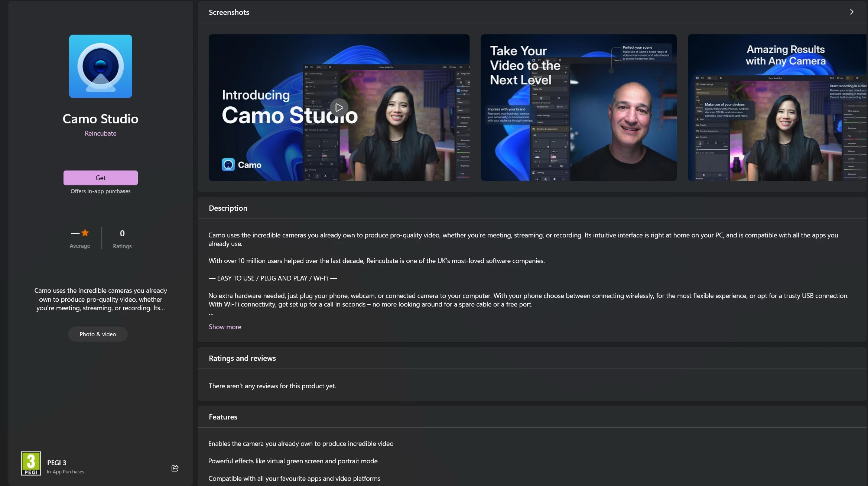Click 'EASY TO USE / PLUG AND PLAY' line
The height and width of the screenshot is (486, 868).
coord(273,278)
